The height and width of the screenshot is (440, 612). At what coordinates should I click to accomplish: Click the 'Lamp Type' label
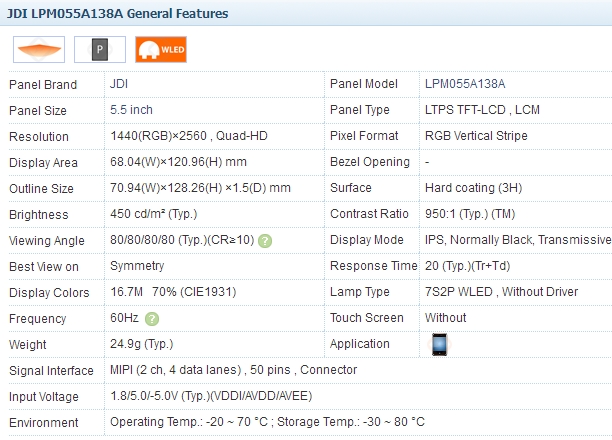point(360,292)
